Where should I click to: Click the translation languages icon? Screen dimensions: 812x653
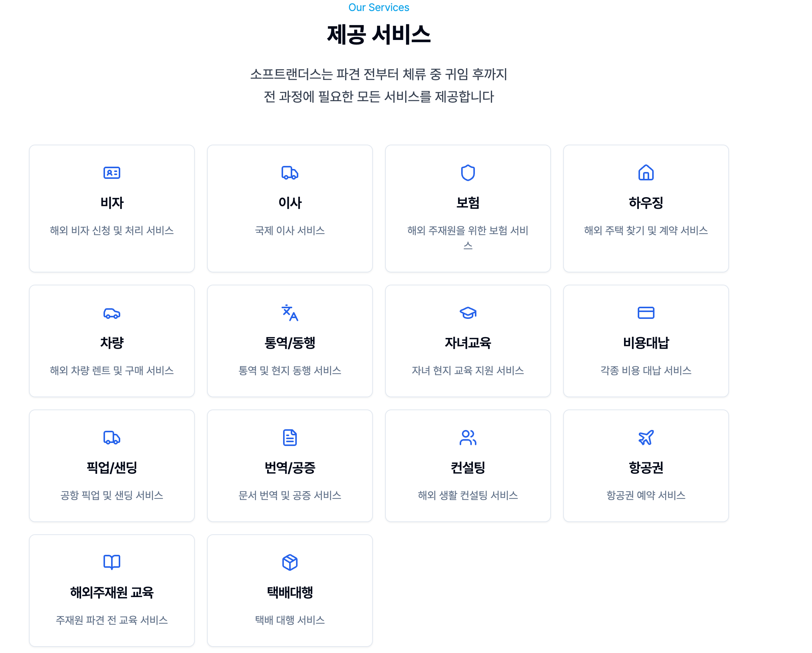pos(290,313)
